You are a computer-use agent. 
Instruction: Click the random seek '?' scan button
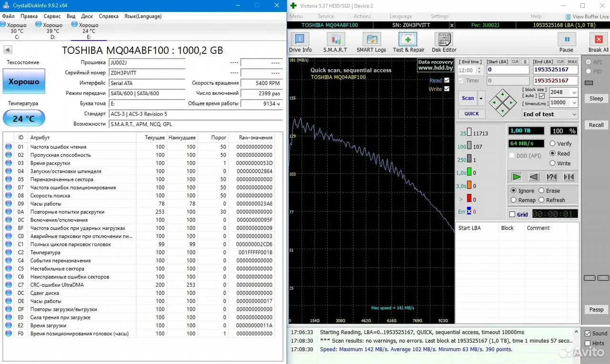click(x=551, y=177)
